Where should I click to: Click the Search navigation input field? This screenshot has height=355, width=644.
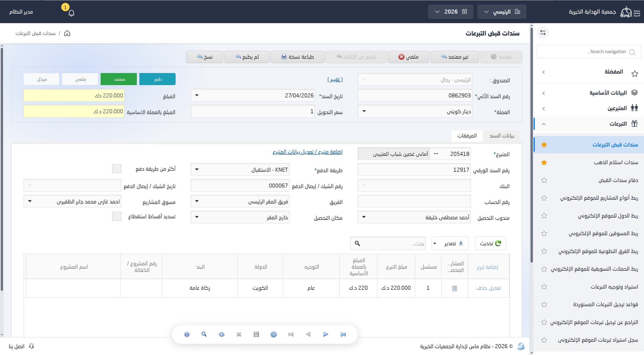[589, 52]
